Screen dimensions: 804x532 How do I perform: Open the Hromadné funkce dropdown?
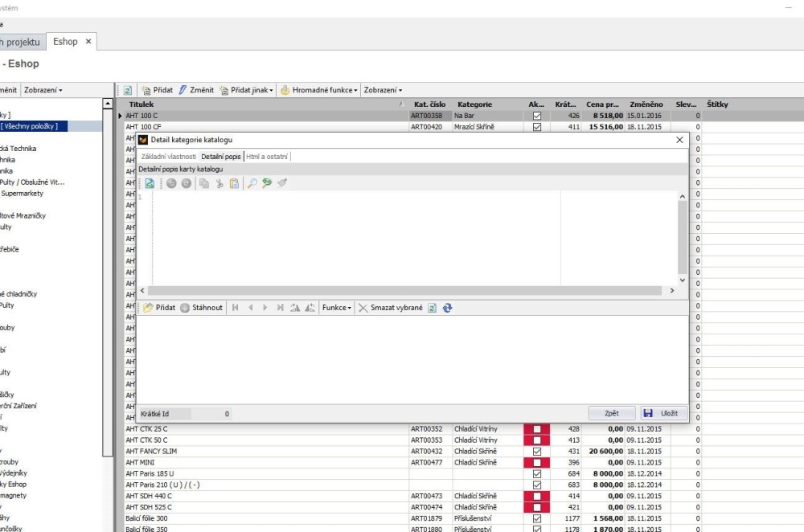319,90
